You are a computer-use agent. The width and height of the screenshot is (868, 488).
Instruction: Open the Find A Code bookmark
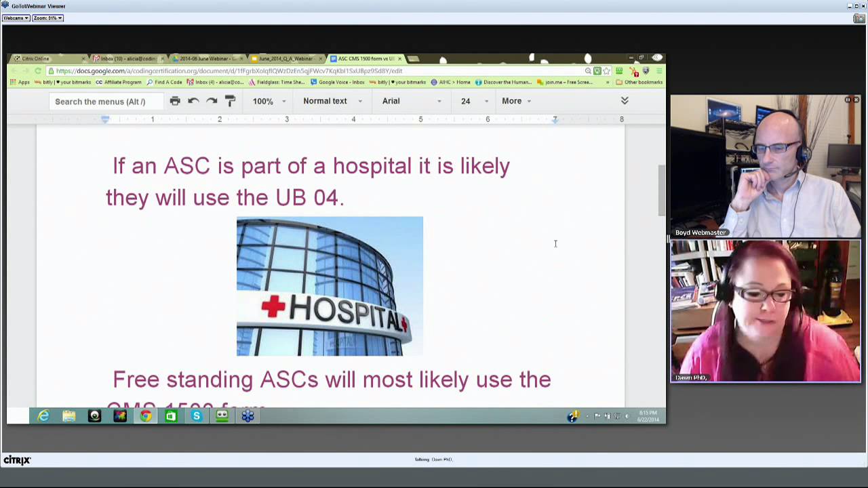[x=164, y=82]
